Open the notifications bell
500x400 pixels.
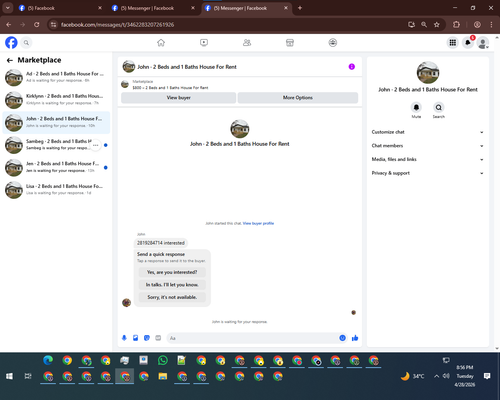pyautogui.click(x=468, y=43)
